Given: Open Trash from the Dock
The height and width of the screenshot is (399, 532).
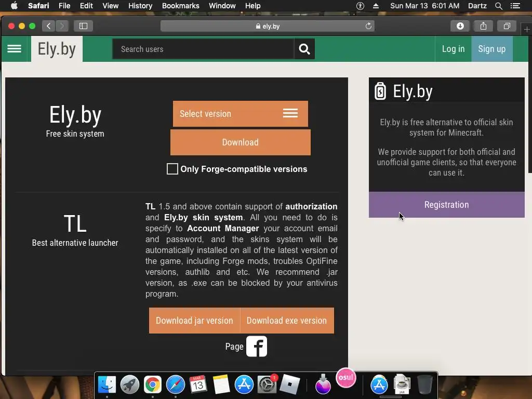Looking at the screenshot, I should click(x=424, y=385).
